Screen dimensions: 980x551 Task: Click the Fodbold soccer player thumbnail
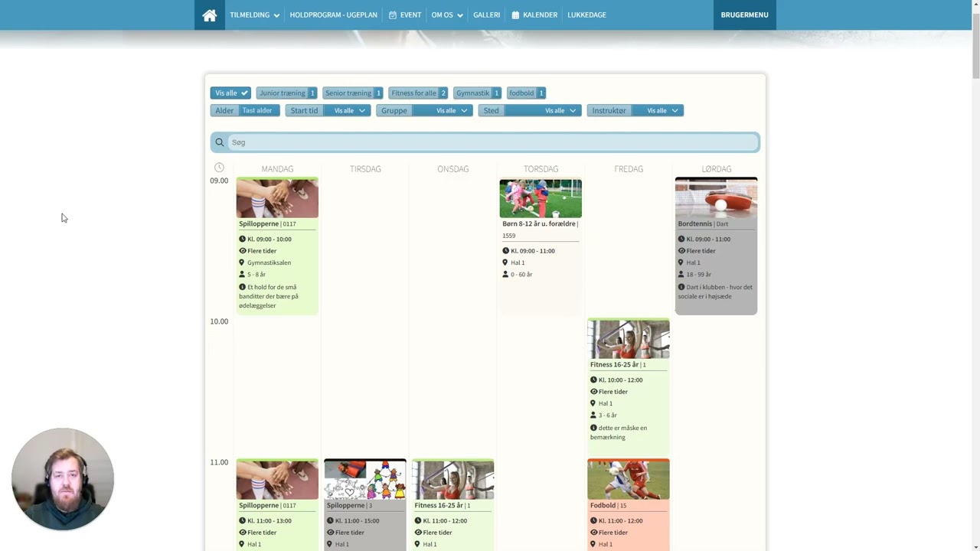coord(629,480)
